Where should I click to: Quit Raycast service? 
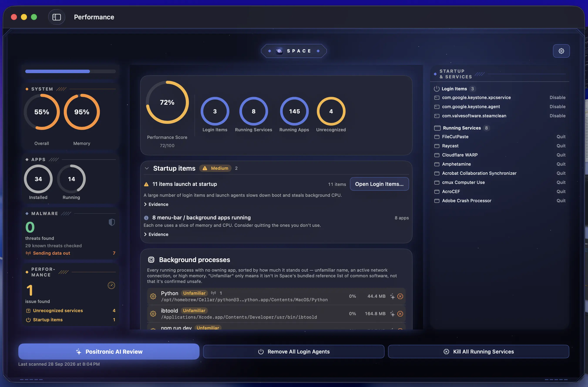561,146
